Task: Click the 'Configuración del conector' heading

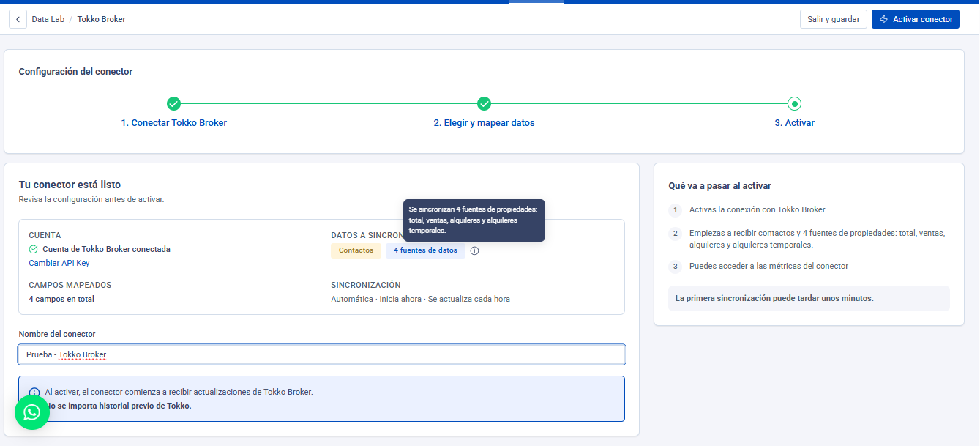Action: pyautogui.click(x=76, y=72)
